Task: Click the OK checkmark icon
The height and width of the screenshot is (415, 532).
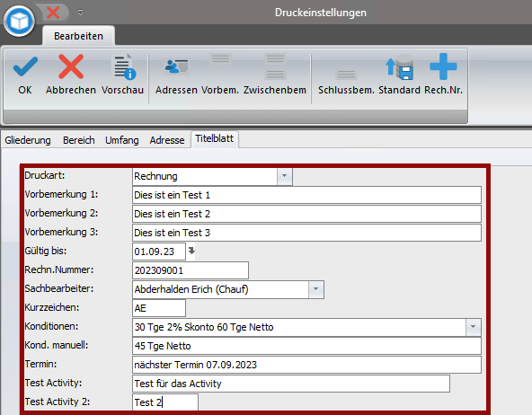Action: pyautogui.click(x=25, y=66)
